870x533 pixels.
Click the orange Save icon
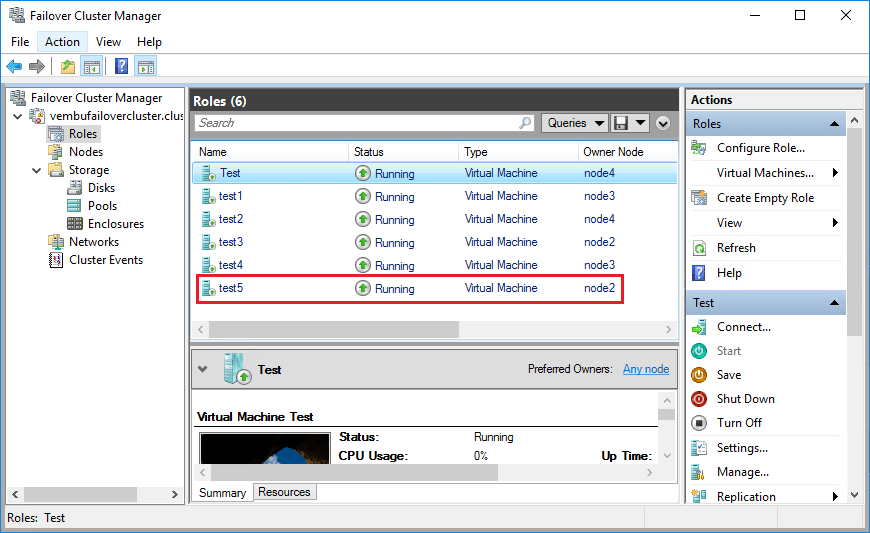(699, 375)
